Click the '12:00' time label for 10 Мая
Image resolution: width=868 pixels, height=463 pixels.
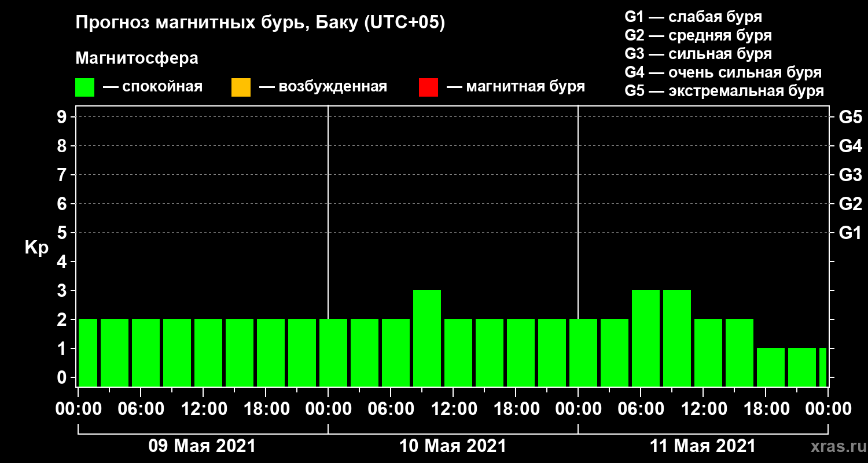[454, 409]
